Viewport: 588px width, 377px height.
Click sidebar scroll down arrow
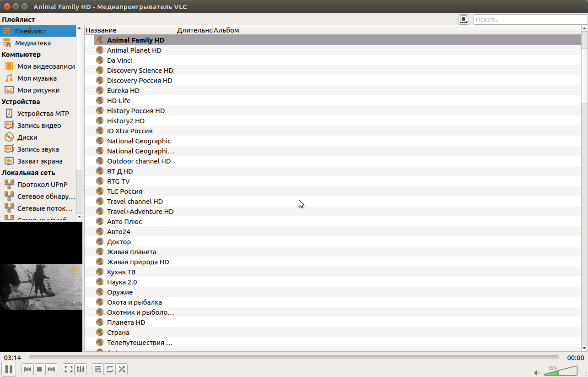coord(79,216)
